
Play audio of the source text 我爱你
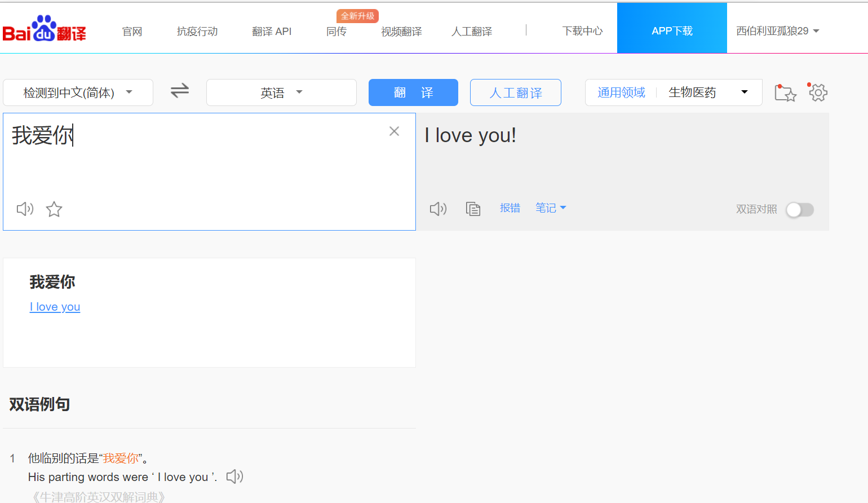pos(25,209)
